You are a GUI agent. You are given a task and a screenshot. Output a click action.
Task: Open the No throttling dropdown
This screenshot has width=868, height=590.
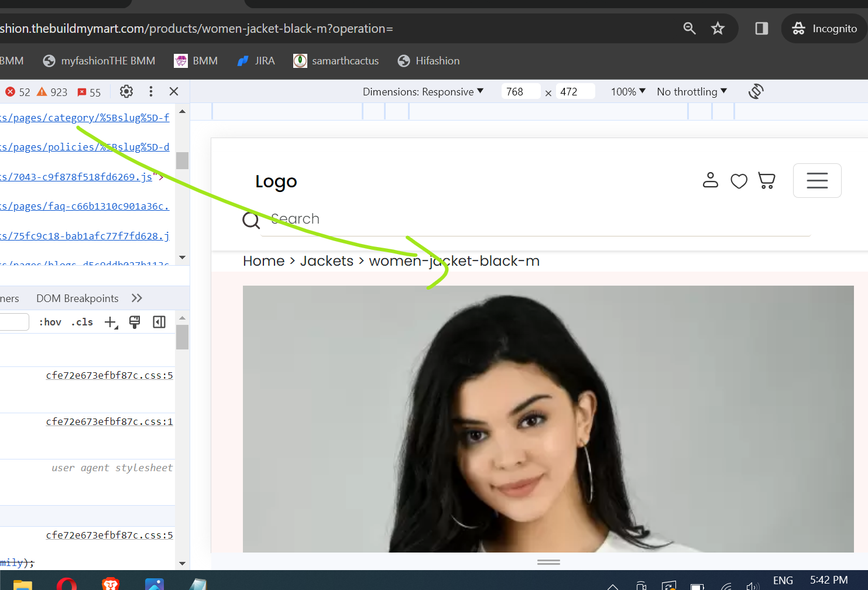tap(692, 91)
